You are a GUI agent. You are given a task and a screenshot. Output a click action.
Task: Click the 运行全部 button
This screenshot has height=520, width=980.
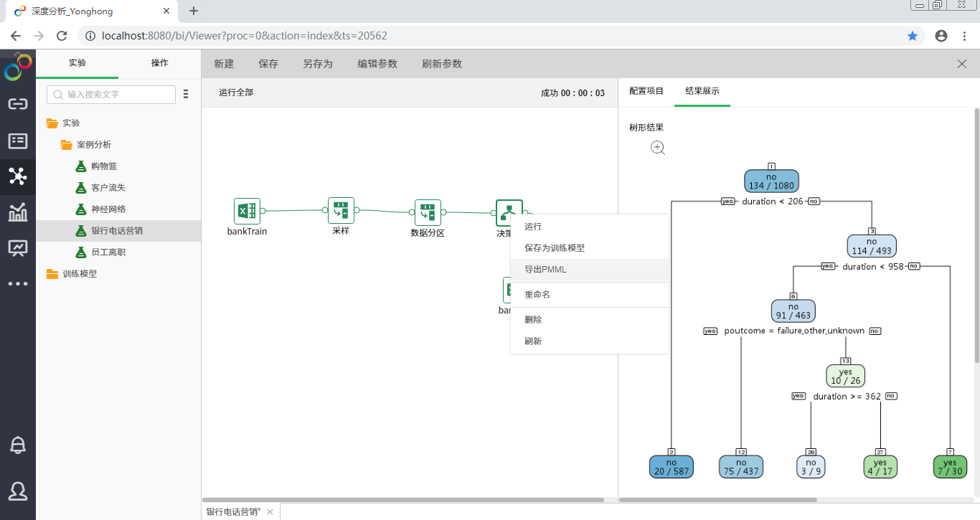236,93
